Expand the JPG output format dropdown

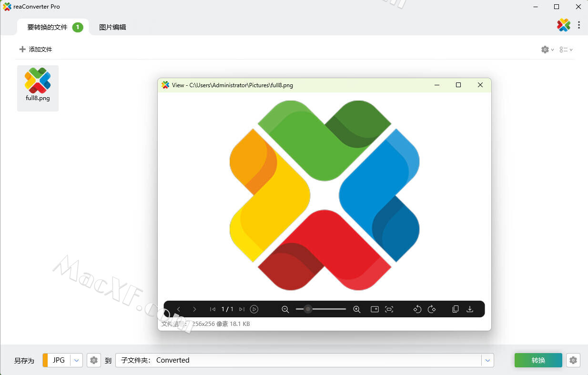point(77,360)
